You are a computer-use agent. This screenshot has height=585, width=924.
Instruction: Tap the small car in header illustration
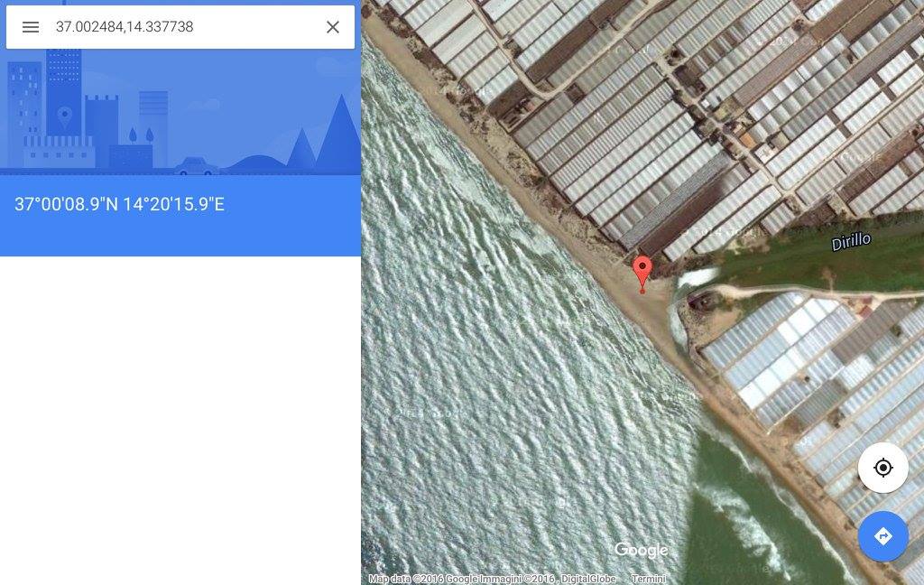click(196, 167)
